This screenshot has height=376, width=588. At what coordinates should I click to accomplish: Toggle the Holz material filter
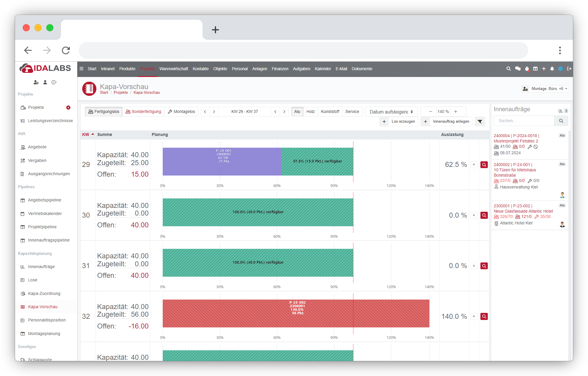[310, 112]
